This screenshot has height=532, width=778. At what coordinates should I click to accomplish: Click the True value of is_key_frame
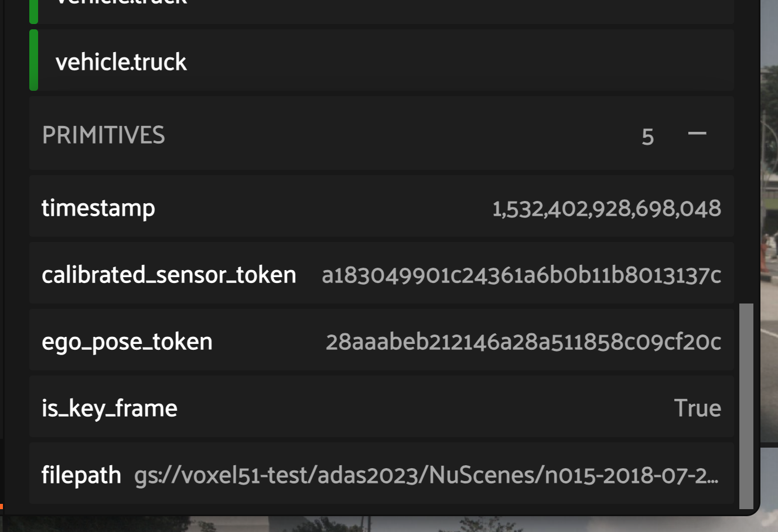(698, 408)
